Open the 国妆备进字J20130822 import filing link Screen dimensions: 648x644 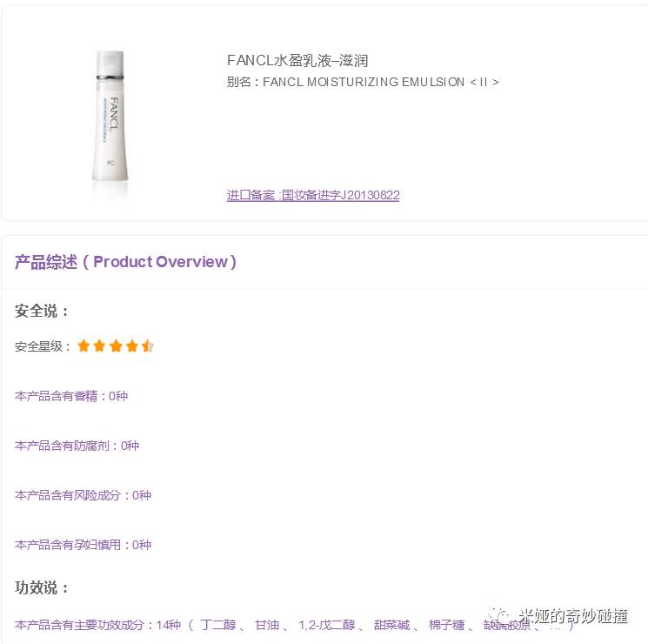point(313,195)
